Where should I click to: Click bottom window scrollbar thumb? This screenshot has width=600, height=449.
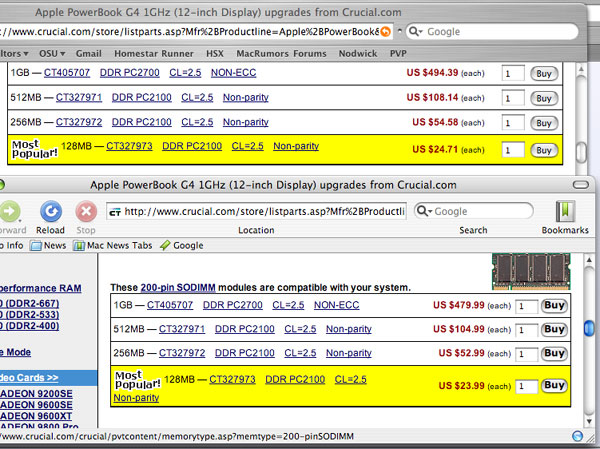pyautogui.click(x=589, y=328)
